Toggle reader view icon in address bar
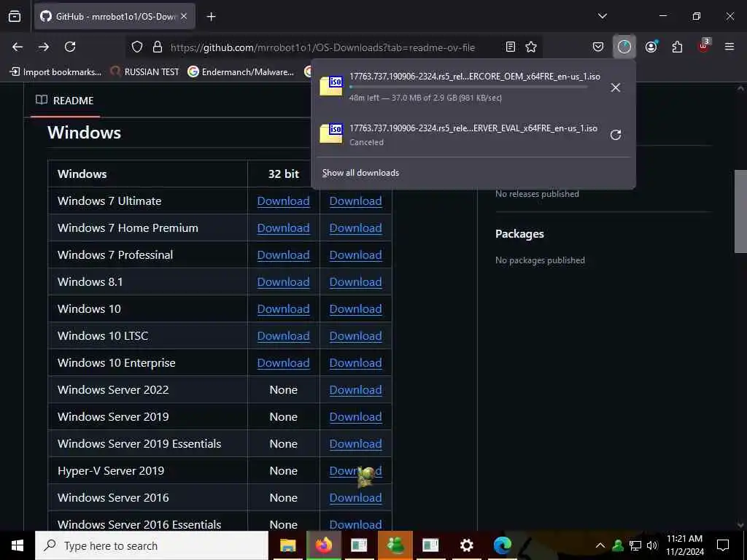Image resolution: width=747 pixels, height=560 pixels. click(510, 47)
